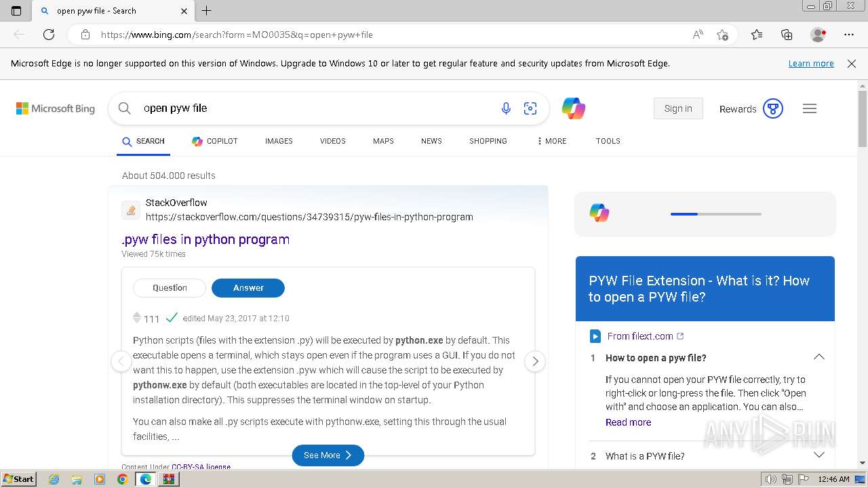Add this page to favorites
868x488 pixels.
[722, 35]
